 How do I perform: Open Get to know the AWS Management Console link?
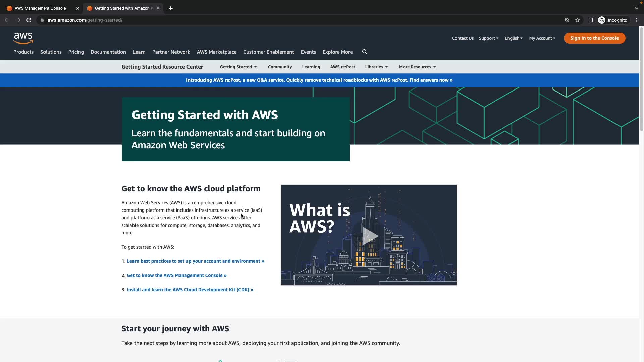pyautogui.click(x=176, y=275)
